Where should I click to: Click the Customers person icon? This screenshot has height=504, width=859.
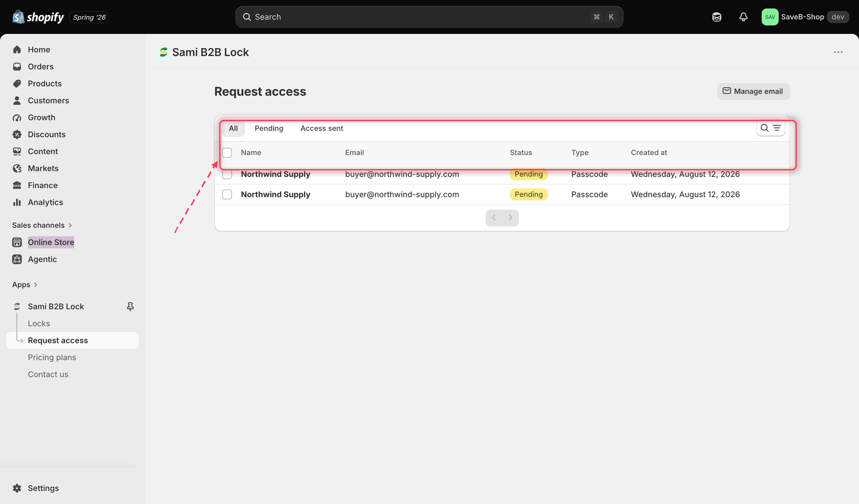tap(17, 101)
